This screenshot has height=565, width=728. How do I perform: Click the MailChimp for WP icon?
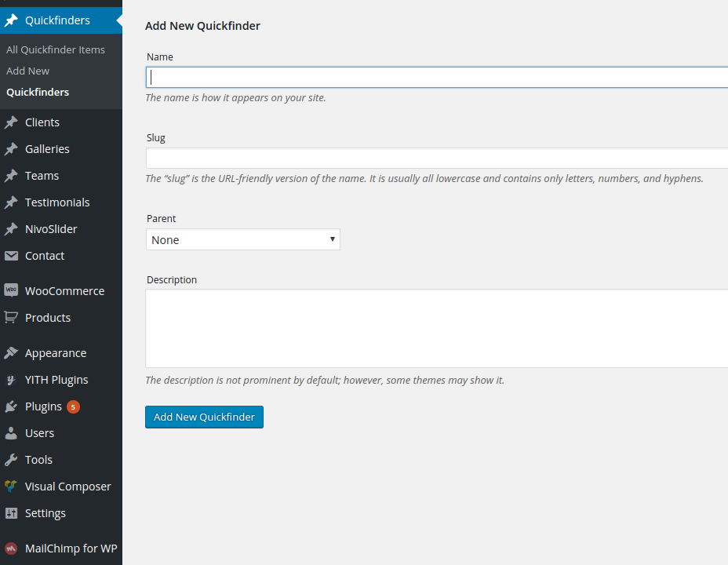coord(11,549)
